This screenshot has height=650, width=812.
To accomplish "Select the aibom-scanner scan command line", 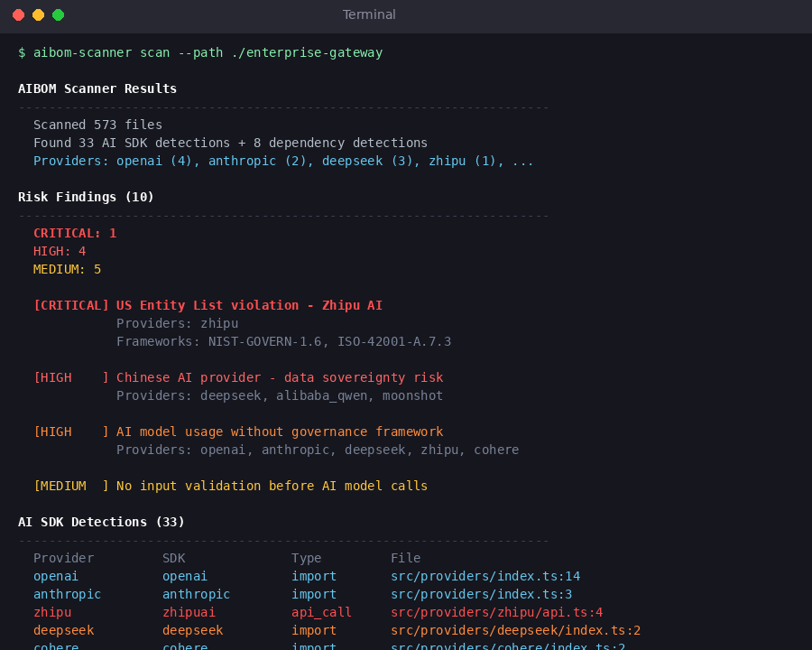I will pyautogui.click(x=200, y=53).
